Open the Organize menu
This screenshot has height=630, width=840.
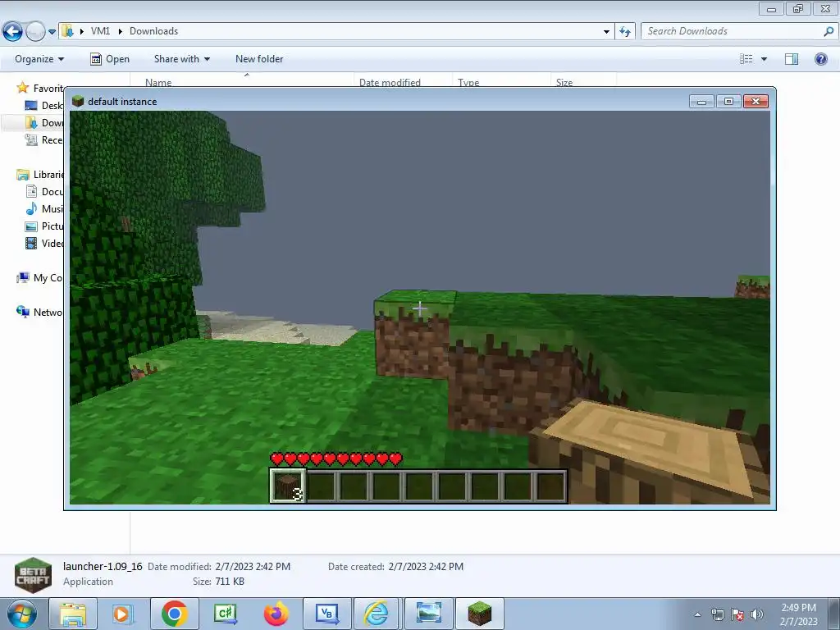tap(39, 59)
